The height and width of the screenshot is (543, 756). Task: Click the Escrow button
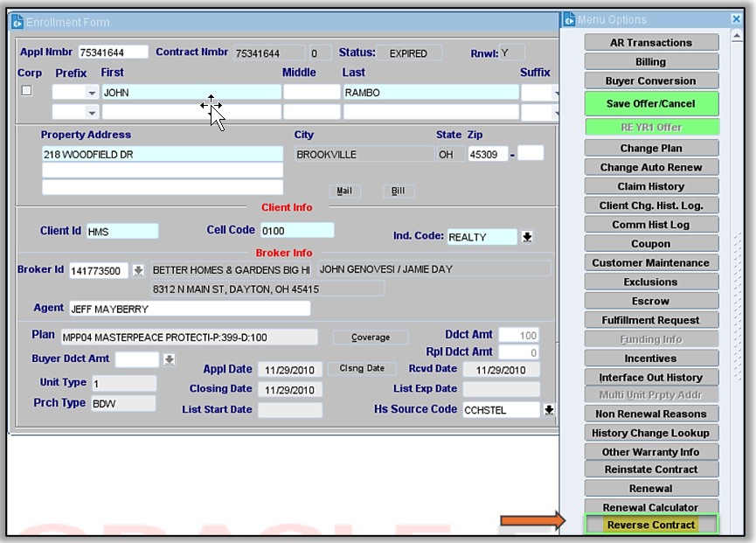(651, 301)
